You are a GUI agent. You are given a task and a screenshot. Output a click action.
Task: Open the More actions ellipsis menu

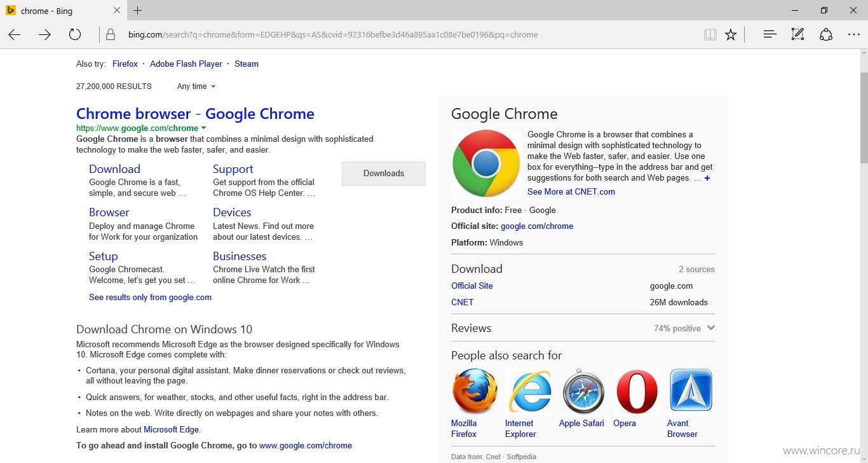pyautogui.click(x=853, y=35)
